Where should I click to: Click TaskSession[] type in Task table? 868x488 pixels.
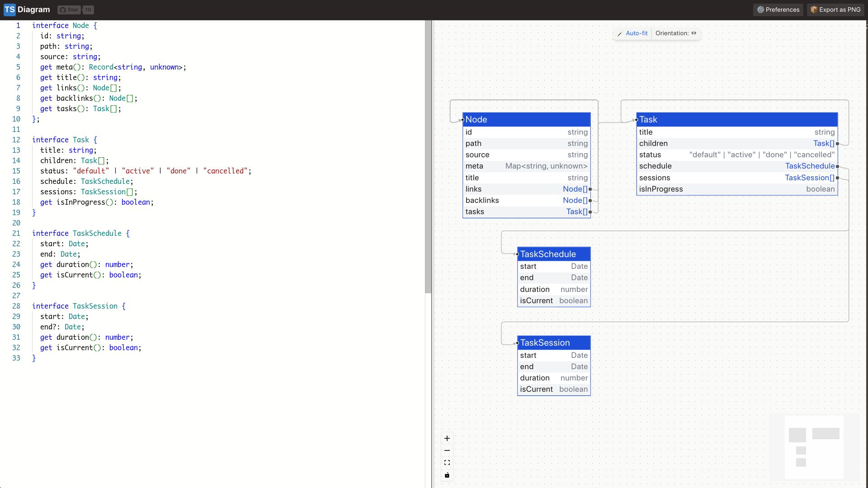click(x=810, y=178)
